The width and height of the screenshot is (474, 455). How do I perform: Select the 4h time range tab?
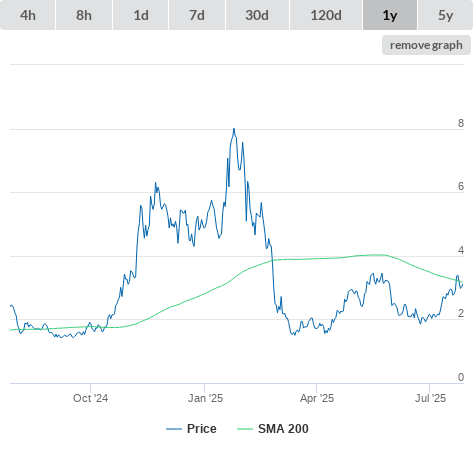click(x=27, y=15)
